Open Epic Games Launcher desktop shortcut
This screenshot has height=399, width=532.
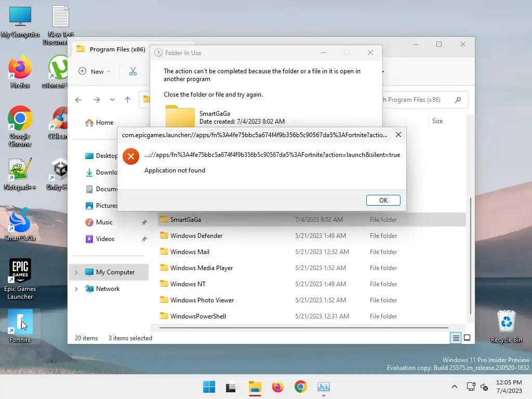[20, 279]
